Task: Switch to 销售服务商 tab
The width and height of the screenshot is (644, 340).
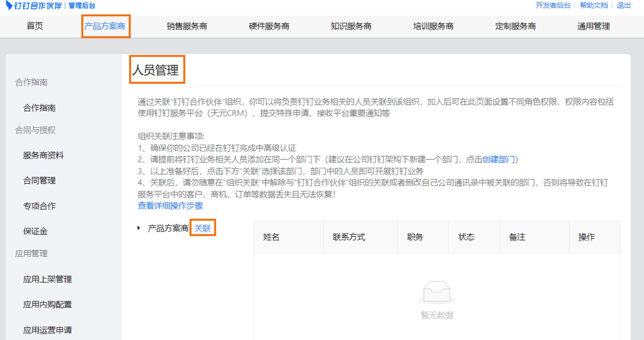Action: pos(187,26)
